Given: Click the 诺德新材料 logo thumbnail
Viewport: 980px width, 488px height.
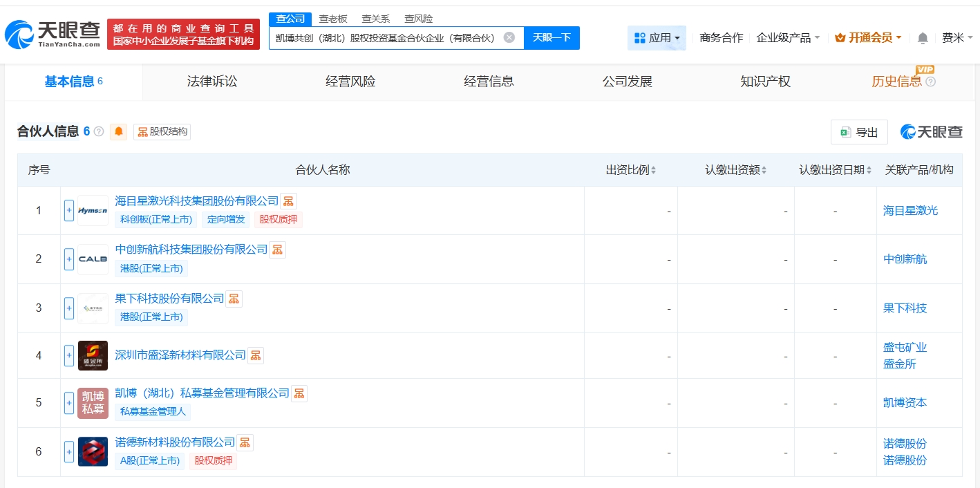Looking at the screenshot, I should click(x=93, y=451).
